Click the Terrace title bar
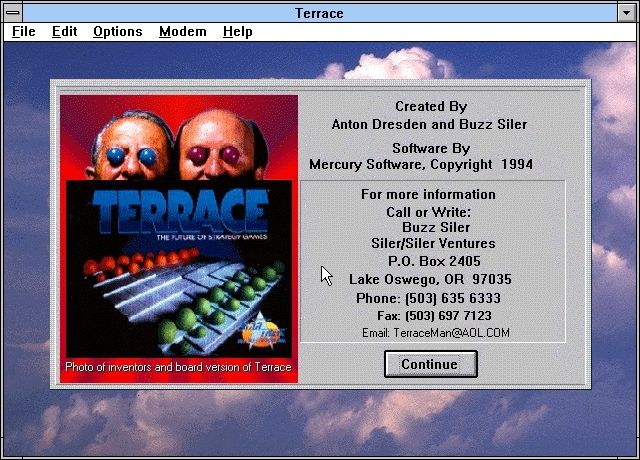The image size is (640, 460). tap(320, 12)
